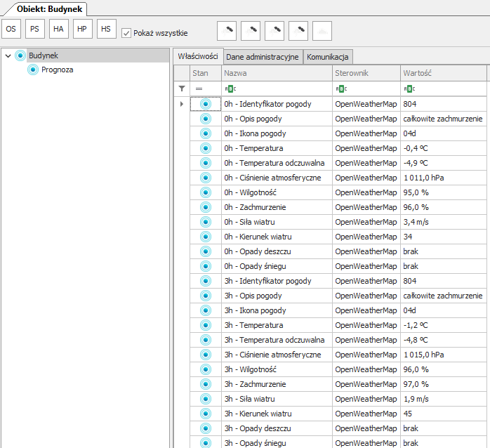The height and width of the screenshot is (448, 490).
Task: Click the OS button
Action: tap(11, 29)
